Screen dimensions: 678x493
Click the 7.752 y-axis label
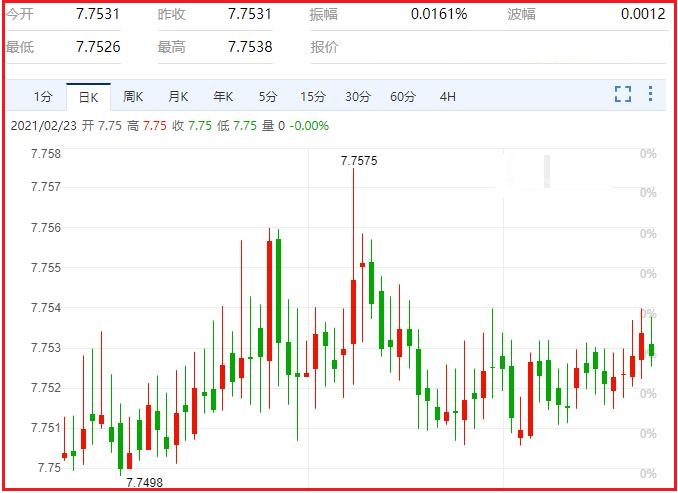click(46, 387)
